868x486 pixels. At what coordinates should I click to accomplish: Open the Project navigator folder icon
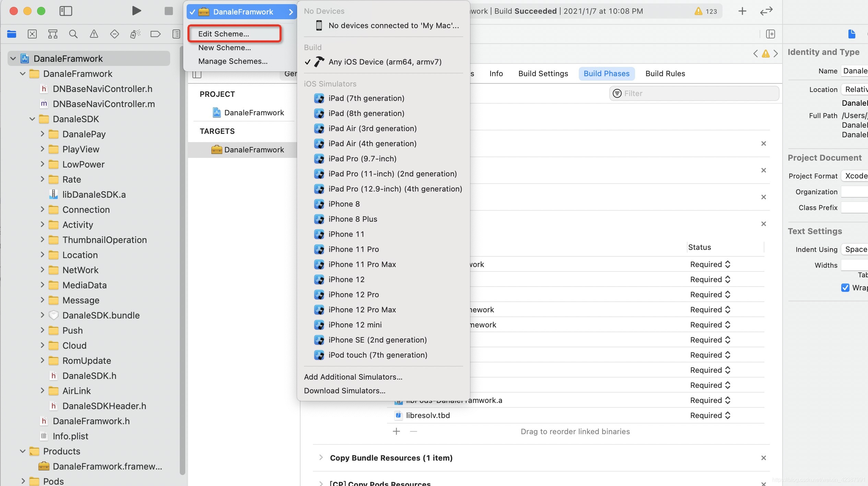coord(12,34)
